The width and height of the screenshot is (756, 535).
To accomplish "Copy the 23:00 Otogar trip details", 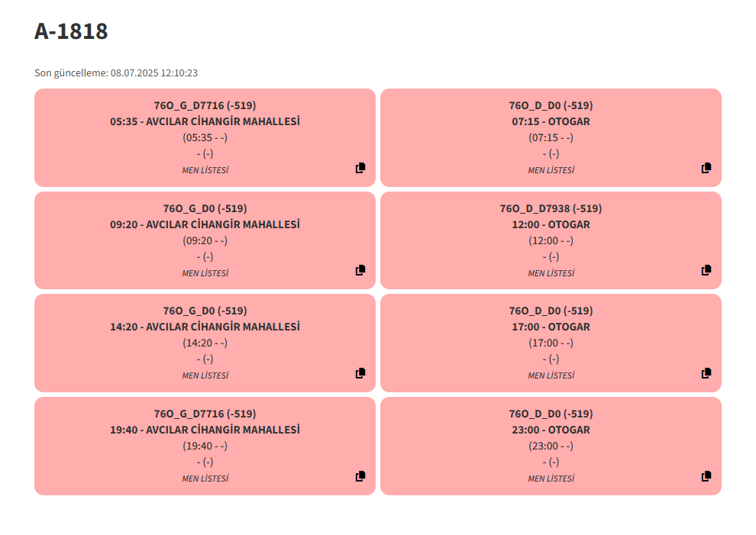I will point(706,476).
